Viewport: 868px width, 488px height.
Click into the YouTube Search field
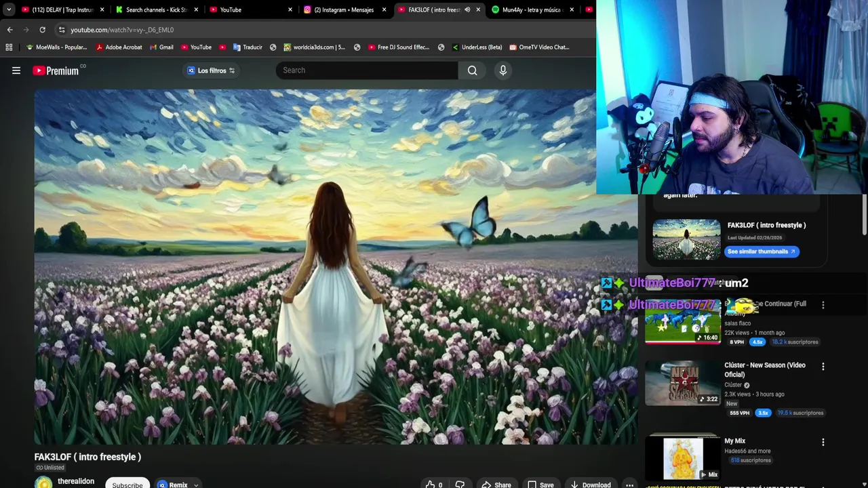(367, 70)
